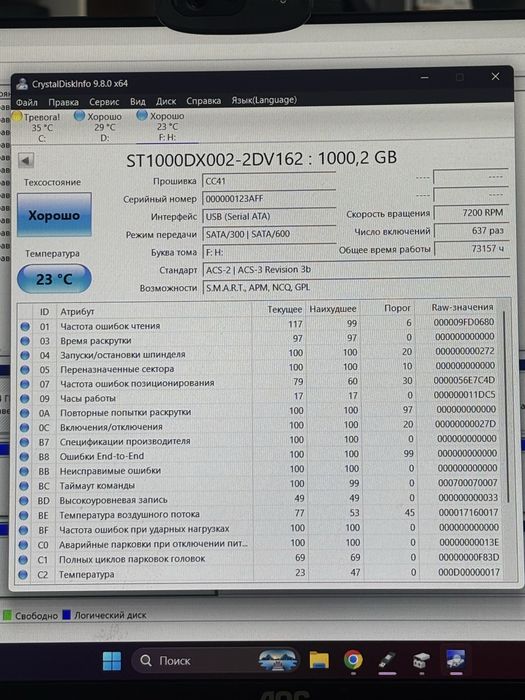Screen dimensions: 525x700
Task: Select the Часы работы attribute row
Action: point(258,397)
